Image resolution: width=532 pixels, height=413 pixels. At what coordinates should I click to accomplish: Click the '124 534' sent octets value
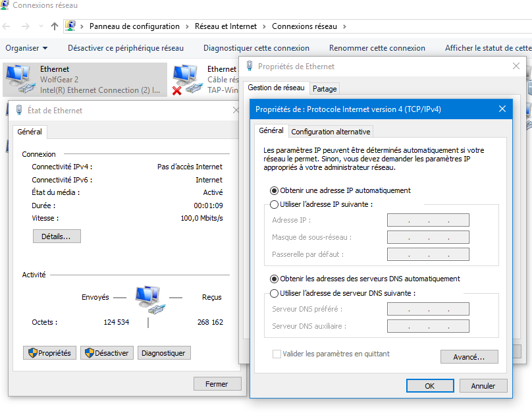[x=117, y=322]
